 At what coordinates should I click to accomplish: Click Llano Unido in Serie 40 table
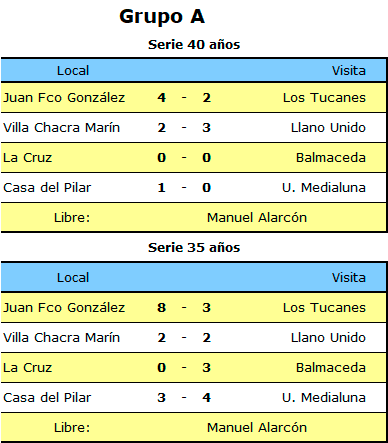tap(328, 128)
